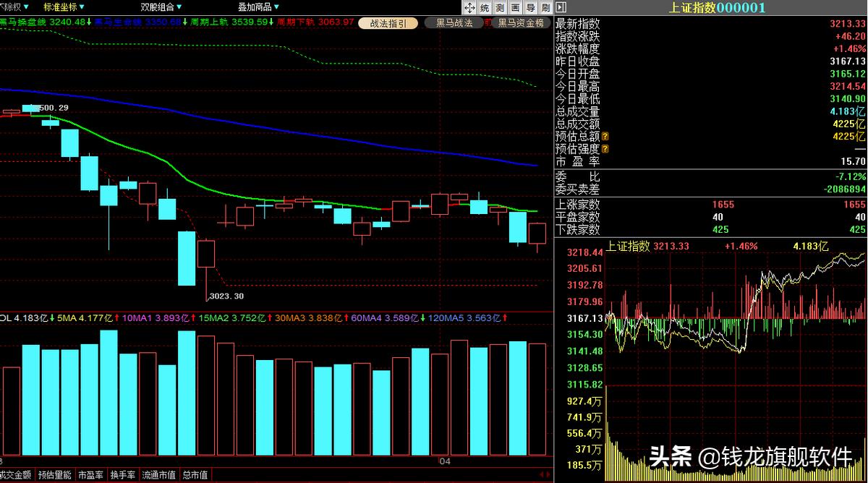Click the 最新指数 value 3213.33
This screenshot has width=868, height=483.
coord(848,25)
